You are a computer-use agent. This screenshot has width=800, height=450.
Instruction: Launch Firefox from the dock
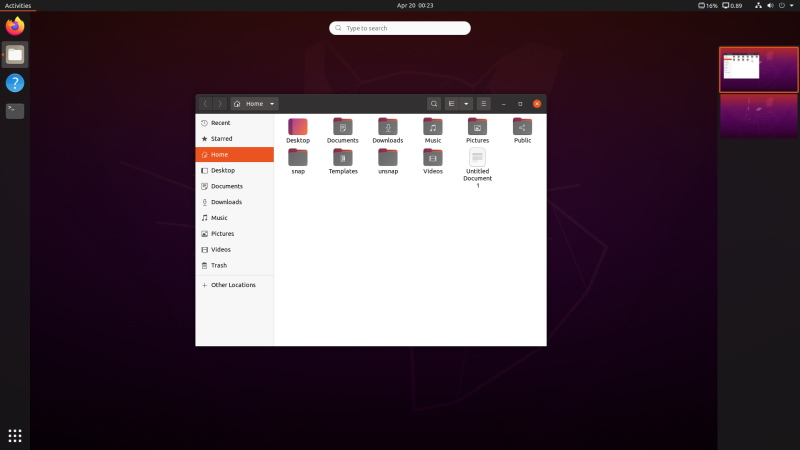pos(15,26)
